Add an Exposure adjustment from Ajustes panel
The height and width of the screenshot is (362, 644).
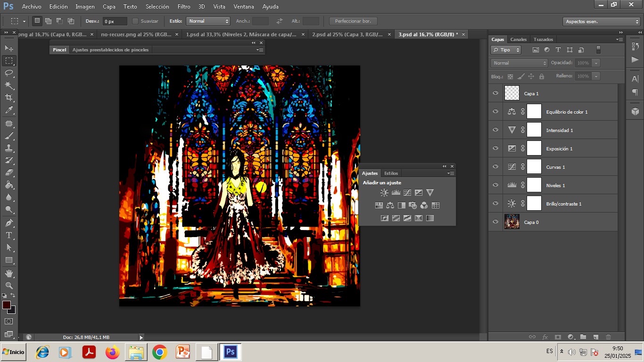pyautogui.click(x=419, y=192)
